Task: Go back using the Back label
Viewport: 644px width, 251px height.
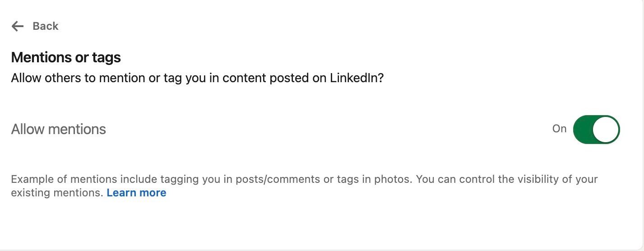Action: [46, 26]
